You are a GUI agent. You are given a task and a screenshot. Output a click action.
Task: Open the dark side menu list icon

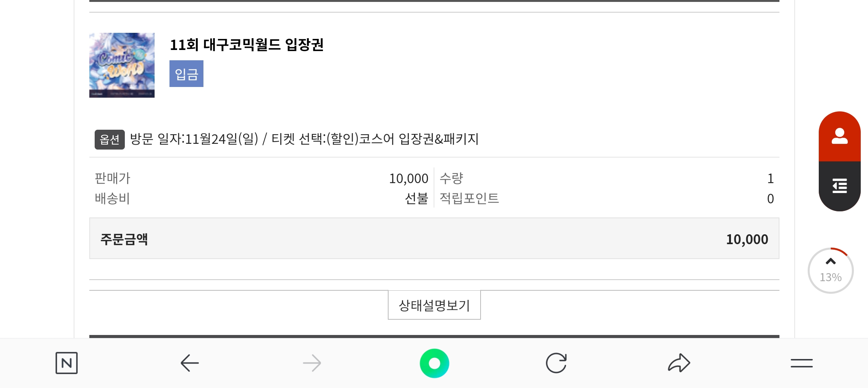(x=839, y=186)
